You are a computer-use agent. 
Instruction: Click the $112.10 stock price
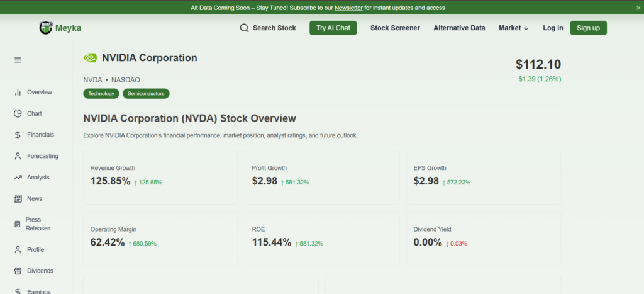coord(538,65)
